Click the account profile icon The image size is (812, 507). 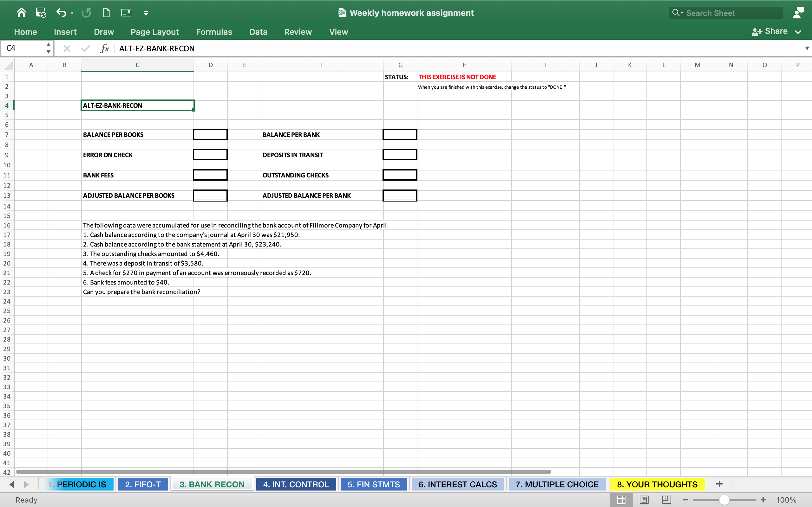[798, 13]
